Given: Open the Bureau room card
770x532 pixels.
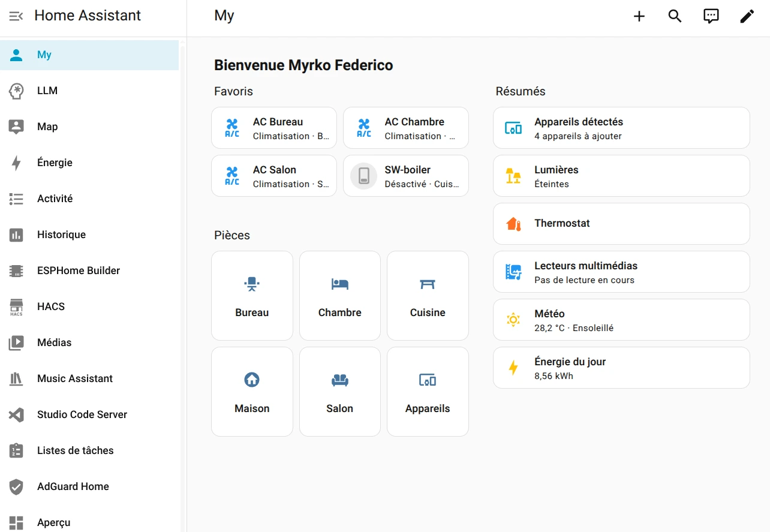Looking at the screenshot, I should coord(252,296).
